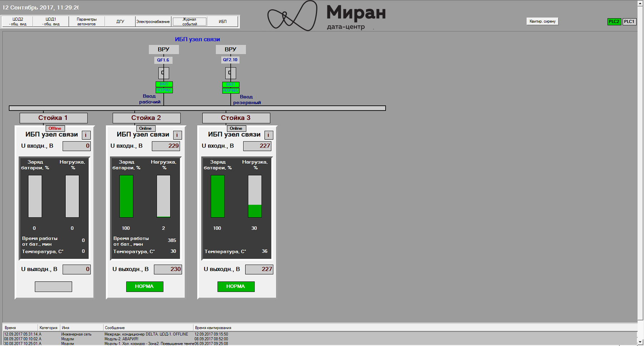644x346 pixels.
Task: Sort by Сообщение column header
Action: (x=148, y=328)
